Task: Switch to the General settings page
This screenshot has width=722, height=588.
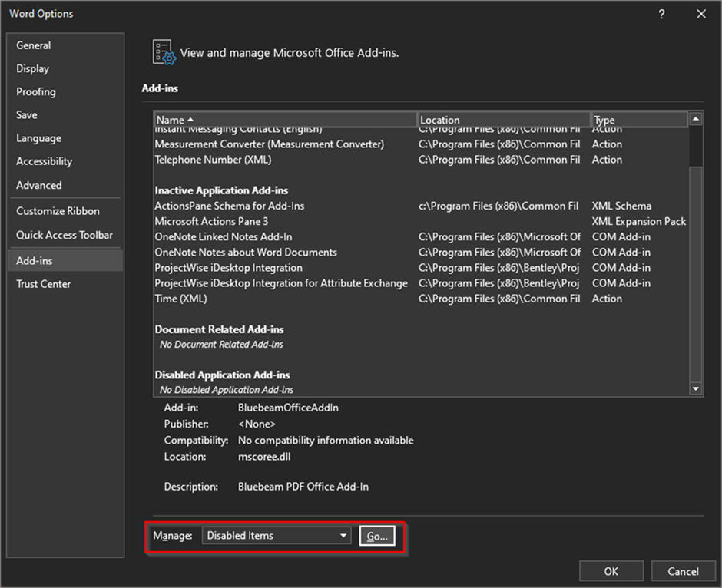Action: tap(33, 45)
